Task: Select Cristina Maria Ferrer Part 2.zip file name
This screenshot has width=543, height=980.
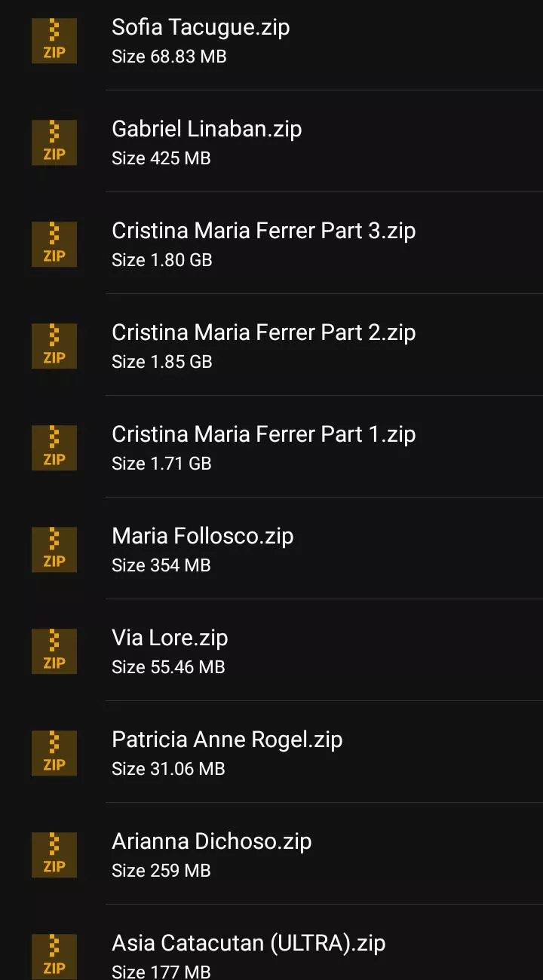Action: (x=263, y=332)
